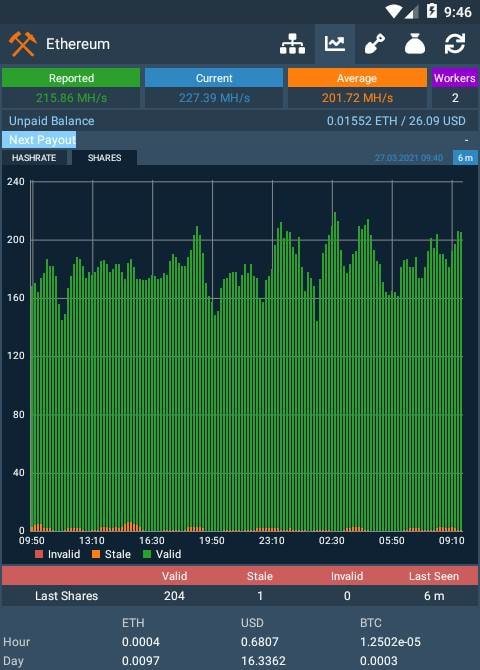Tap hourly BTC value 1.2502e-05
This screenshot has width=480, height=670.
(x=390, y=642)
